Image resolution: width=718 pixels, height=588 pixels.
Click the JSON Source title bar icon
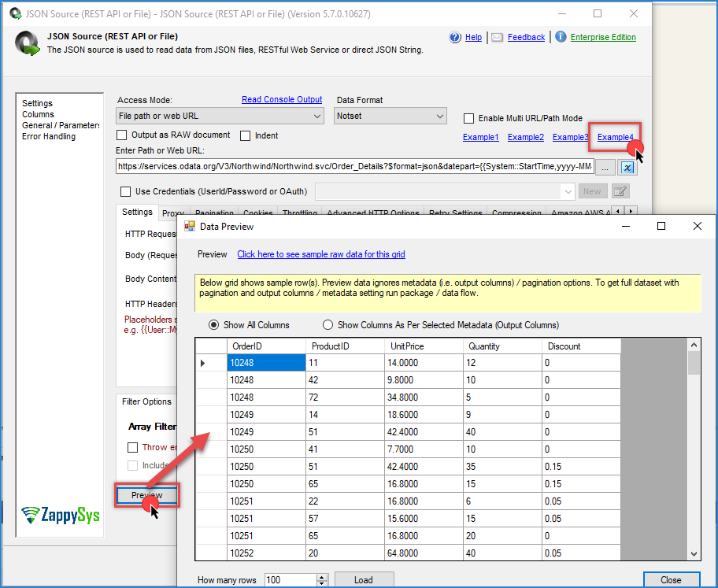coord(15,13)
